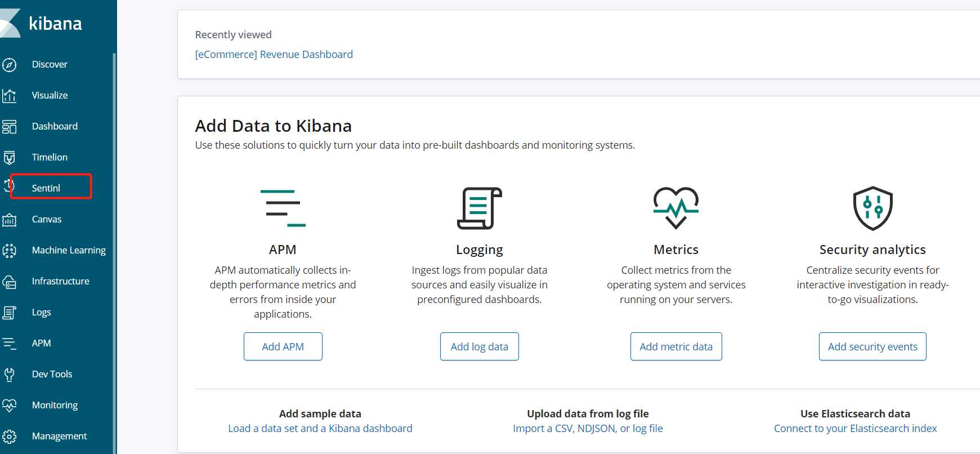Click the Sentinl clock icon
Screen dimensions: 980x454
pyautogui.click(x=8, y=186)
